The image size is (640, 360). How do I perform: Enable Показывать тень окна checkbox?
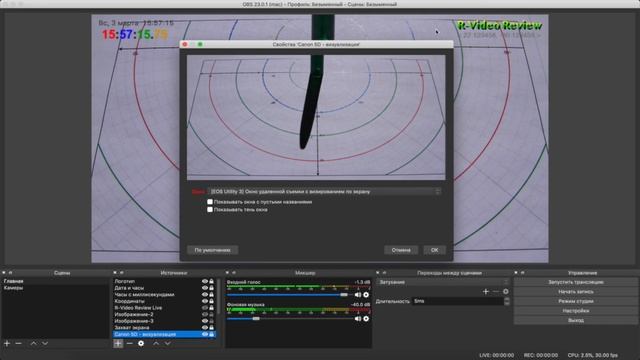(x=210, y=209)
